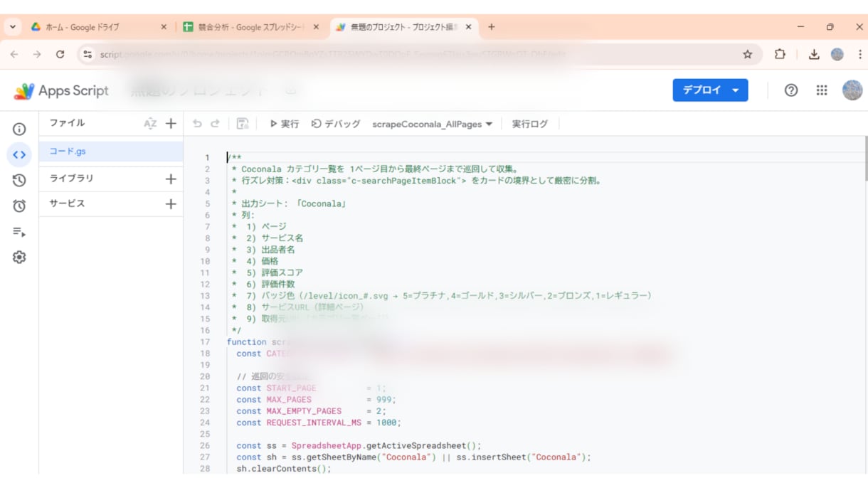Image resolution: width=868 pixels, height=488 pixels.
Task: Click comment line 4) 価格
Action: point(255,261)
